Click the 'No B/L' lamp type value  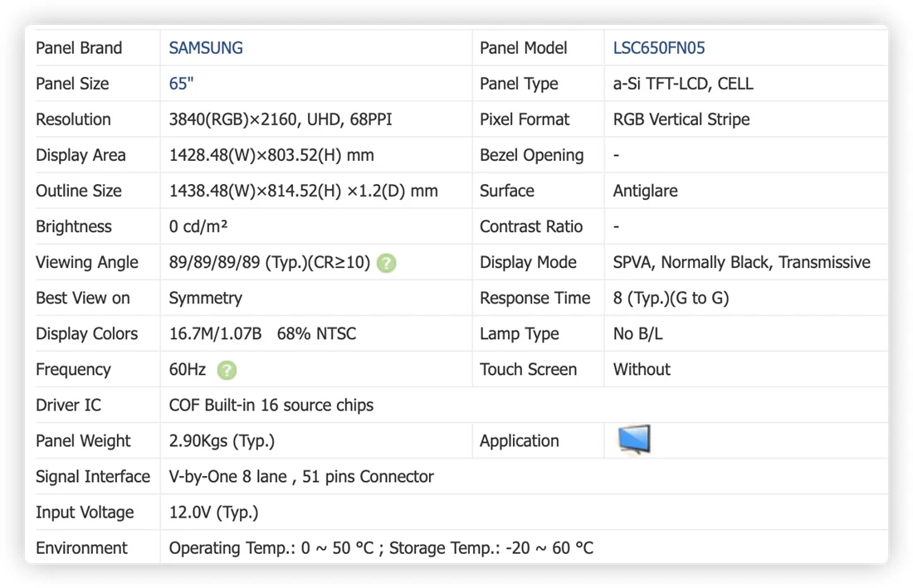(637, 334)
